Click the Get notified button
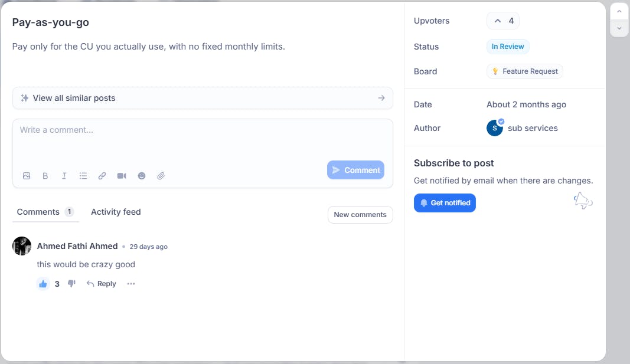The width and height of the screenshot is (630, 364). pos(445,202)
